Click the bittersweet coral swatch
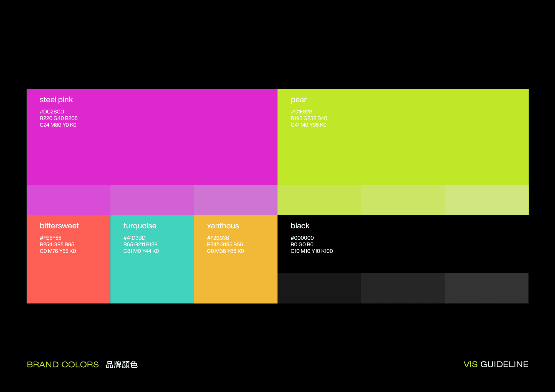This screenshot has height=392, width=555. click(x=68, y=277)
